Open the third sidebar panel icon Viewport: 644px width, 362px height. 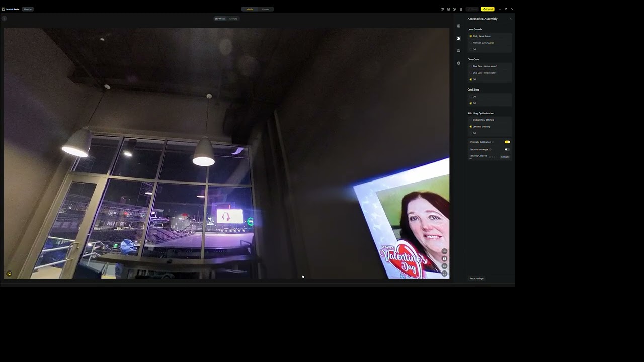pos(458,51)
